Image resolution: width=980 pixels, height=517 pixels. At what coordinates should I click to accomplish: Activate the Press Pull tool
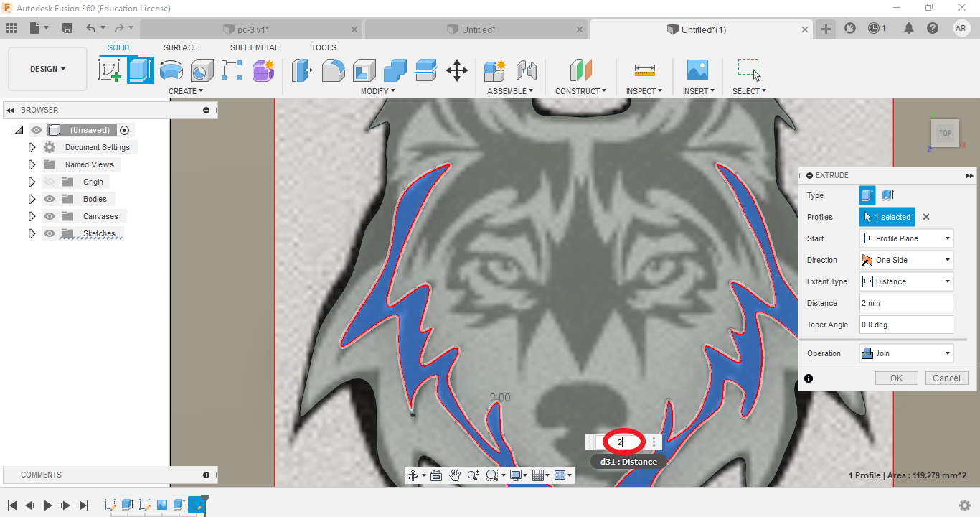click(302, 70)
